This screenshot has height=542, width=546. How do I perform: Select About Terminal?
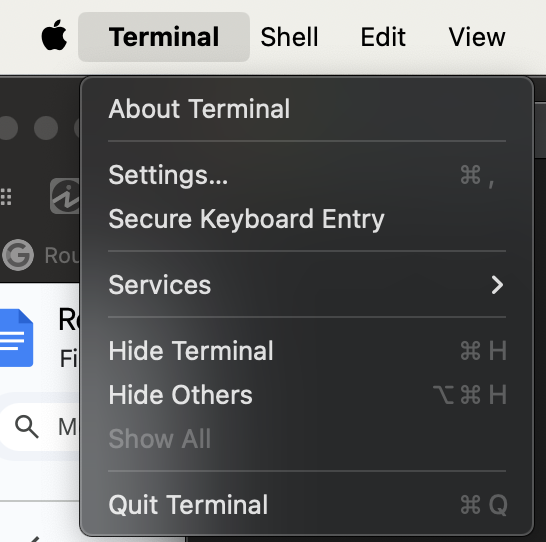pyautogui.click(x=307, y=109)
